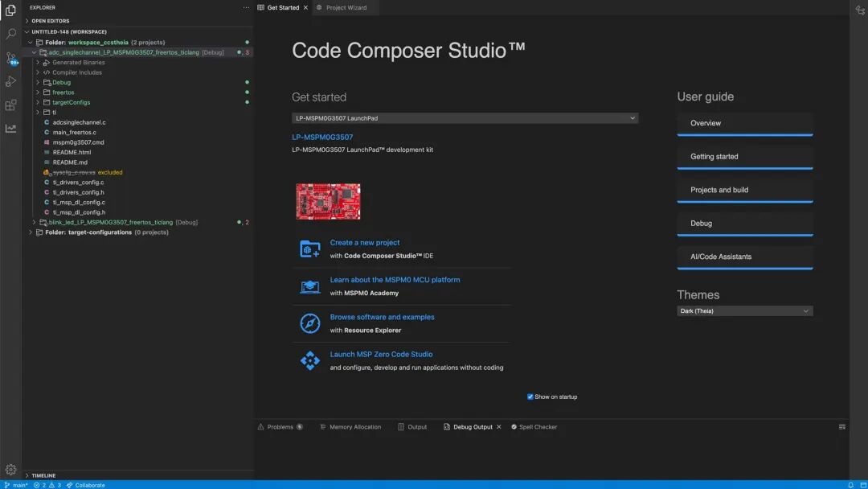The height and width of the screenshot is (489, 868).
Task: Click the Create a new project icon
Action: pos(310,249)
